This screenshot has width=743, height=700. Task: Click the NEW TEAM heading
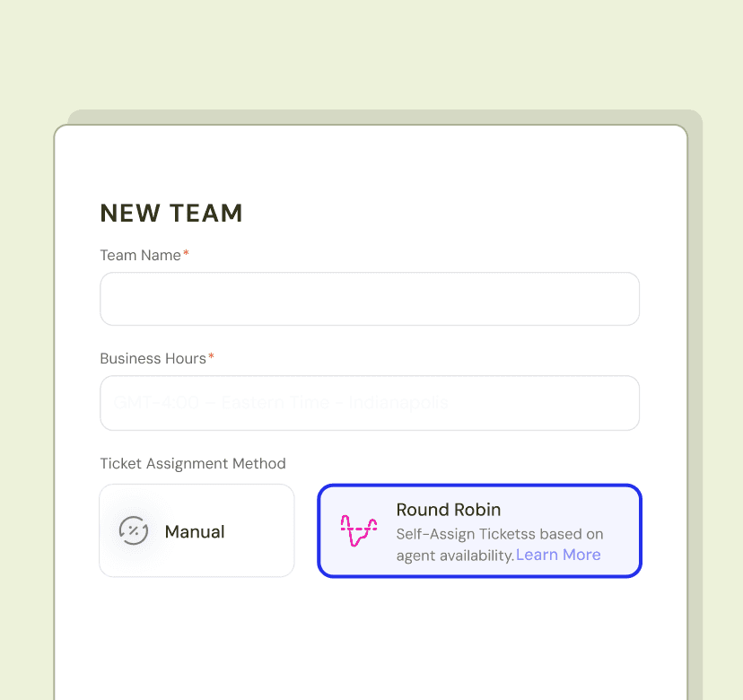tap(170, 213)
